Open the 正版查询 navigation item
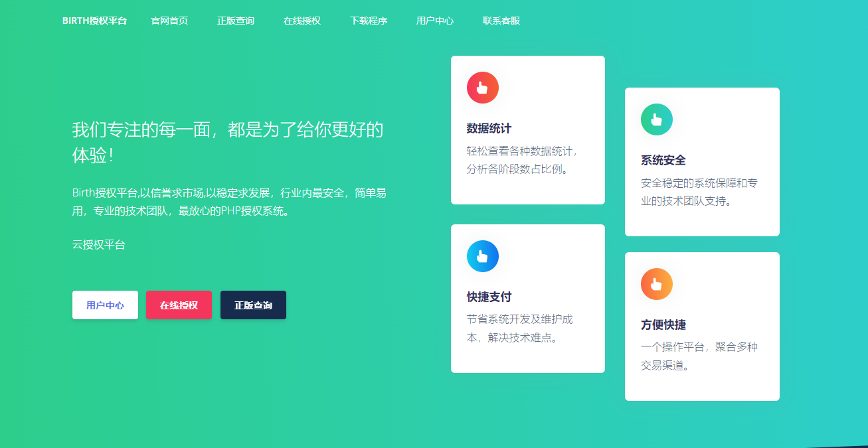 pyautogui.click(x=236, y=21)
